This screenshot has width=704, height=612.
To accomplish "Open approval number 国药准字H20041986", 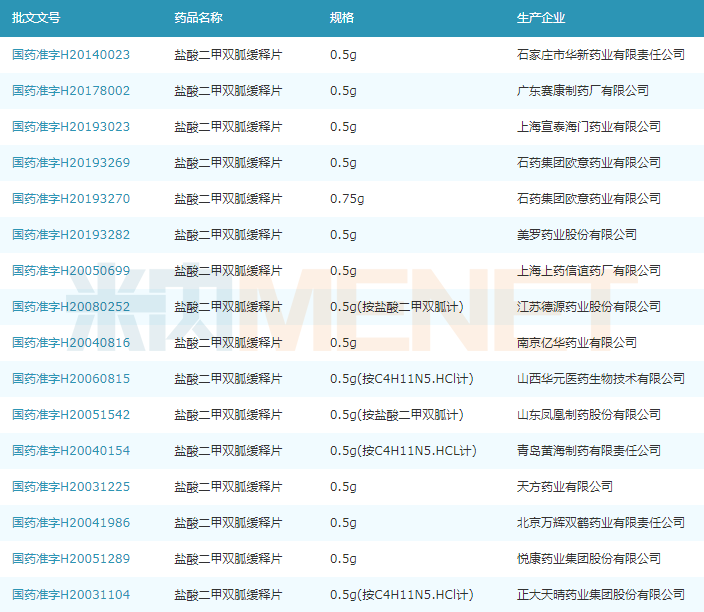I will click(71, 523).
